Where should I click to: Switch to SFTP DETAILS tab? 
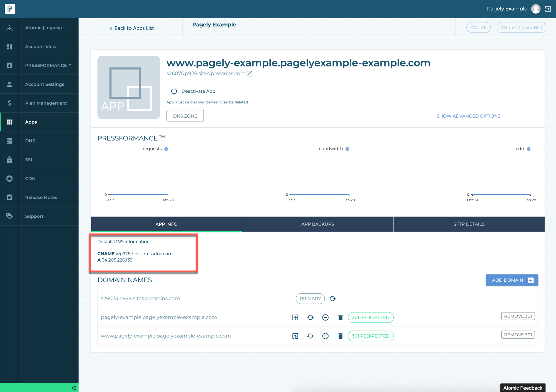pyautogui.click(x=469, y=224)
